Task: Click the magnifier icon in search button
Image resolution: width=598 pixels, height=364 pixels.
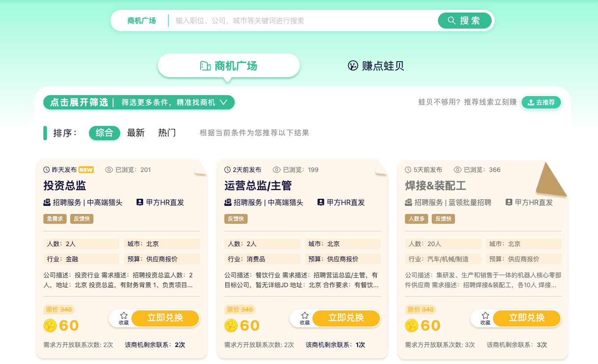Action: pos(451,21)
